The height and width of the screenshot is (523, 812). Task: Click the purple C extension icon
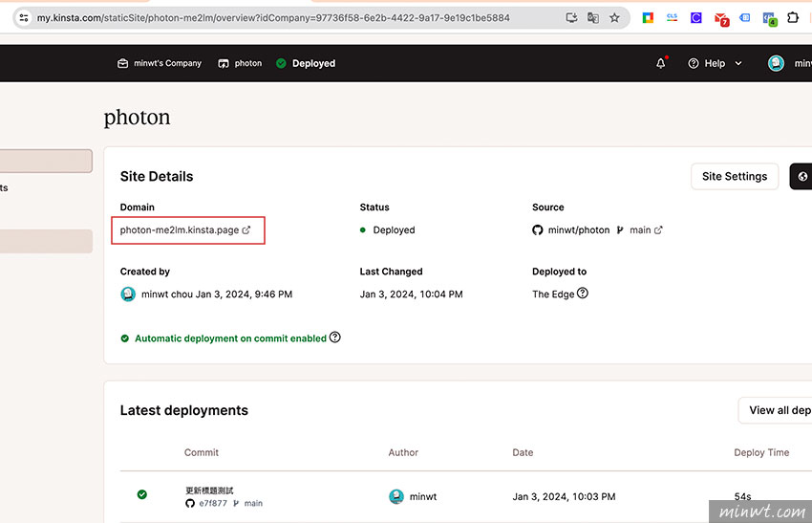point(696,18)
